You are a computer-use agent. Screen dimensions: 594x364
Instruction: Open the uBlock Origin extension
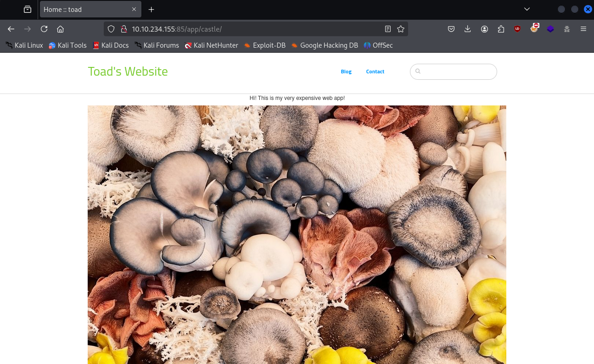point(517,29)
